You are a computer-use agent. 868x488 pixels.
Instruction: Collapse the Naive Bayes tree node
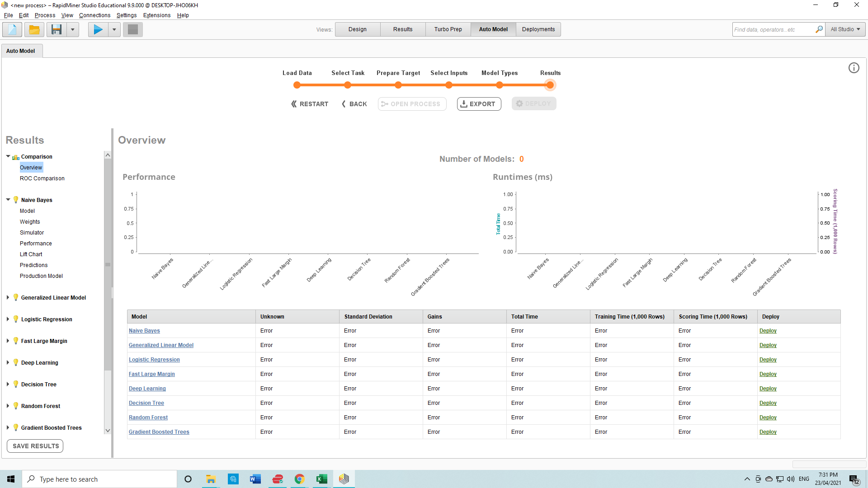(8, 200)
